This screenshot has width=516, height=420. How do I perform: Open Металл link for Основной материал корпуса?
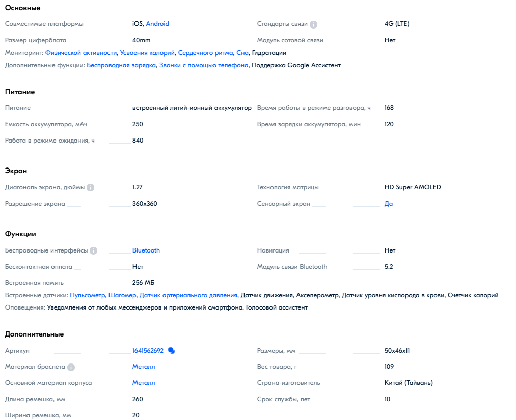tap(144, 383)
